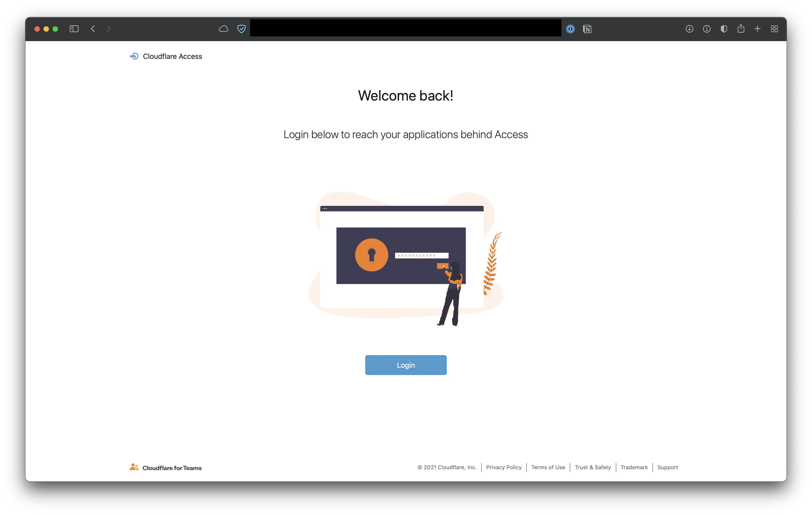Screen dimensions: 812x515
Task: Open the Privacy Policy link
Action: tap(504, 467)
